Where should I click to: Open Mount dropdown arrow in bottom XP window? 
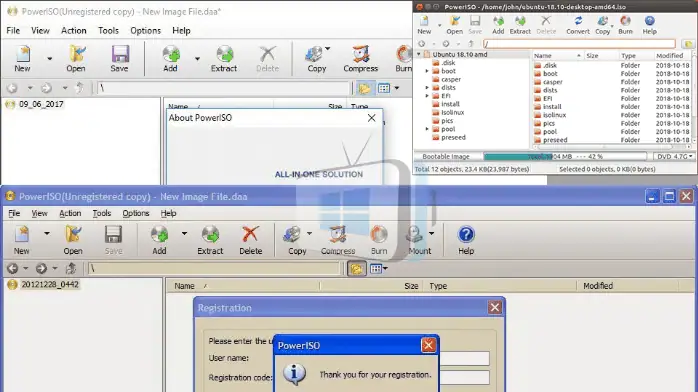[431, 234]
